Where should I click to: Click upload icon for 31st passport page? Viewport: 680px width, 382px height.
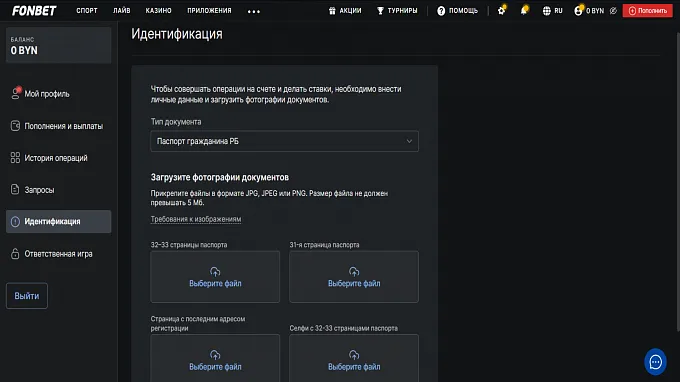pos(354,272)
